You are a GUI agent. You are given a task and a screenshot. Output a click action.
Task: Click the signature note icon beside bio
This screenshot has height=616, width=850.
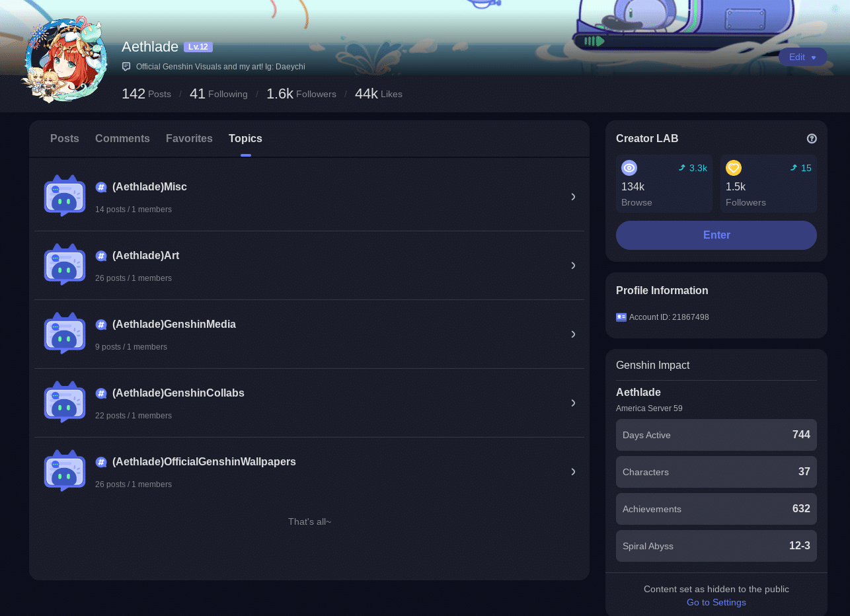coord(126,67)
